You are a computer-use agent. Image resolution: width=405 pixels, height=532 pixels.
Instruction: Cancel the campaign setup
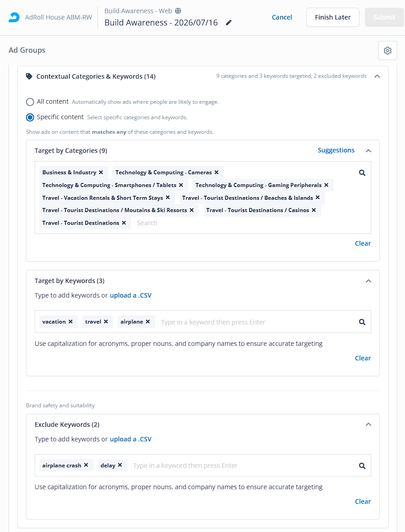(x=282, y=17)
